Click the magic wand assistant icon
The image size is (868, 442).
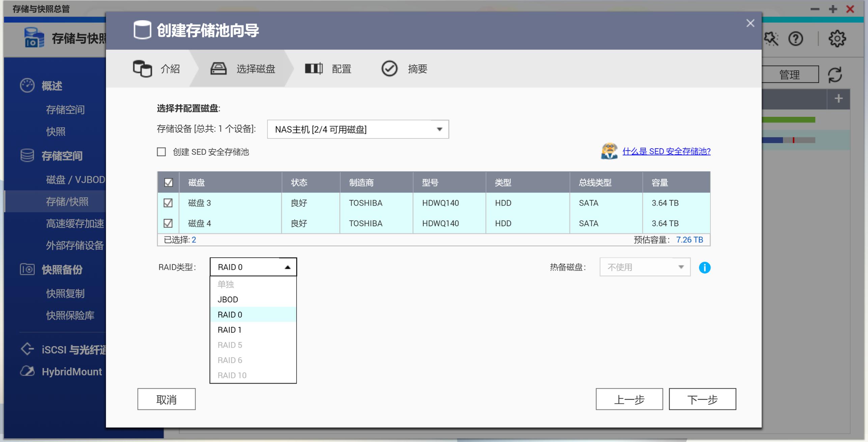[x=772, y=38]
